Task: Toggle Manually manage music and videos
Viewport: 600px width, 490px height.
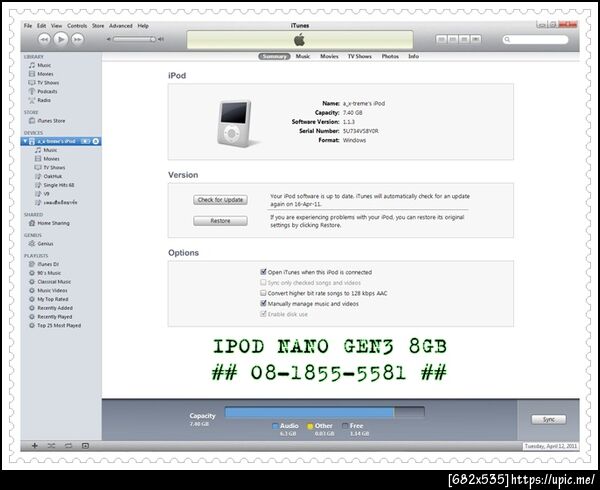Action: [x=263, y=303]
